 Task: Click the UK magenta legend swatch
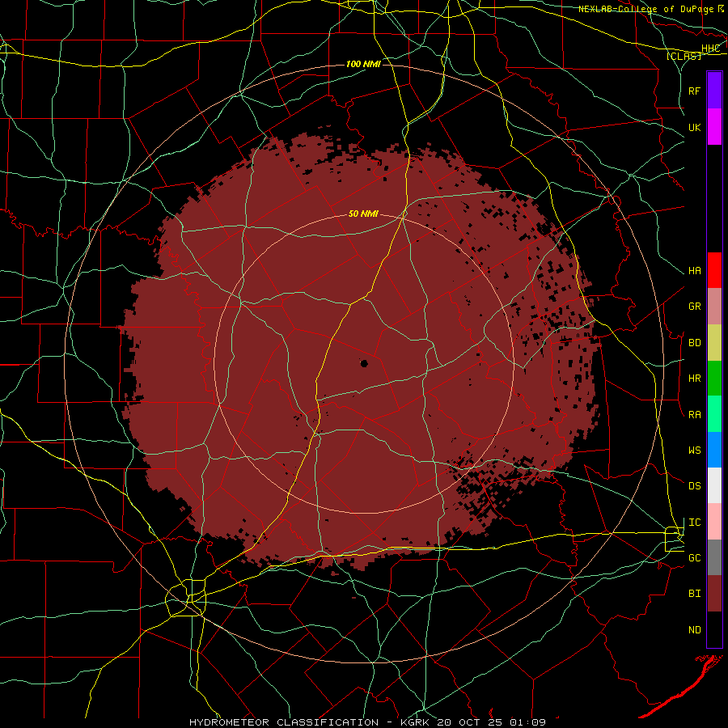pos(714,126)
